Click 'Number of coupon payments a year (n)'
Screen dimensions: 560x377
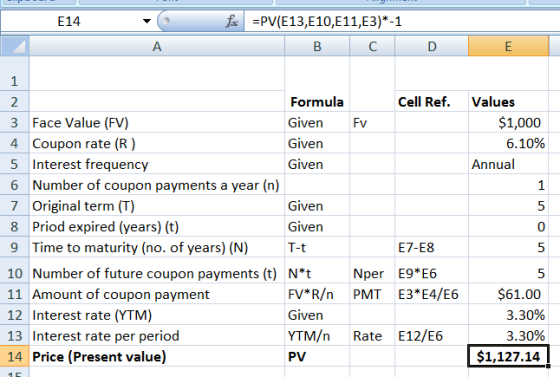click(157, 185)
